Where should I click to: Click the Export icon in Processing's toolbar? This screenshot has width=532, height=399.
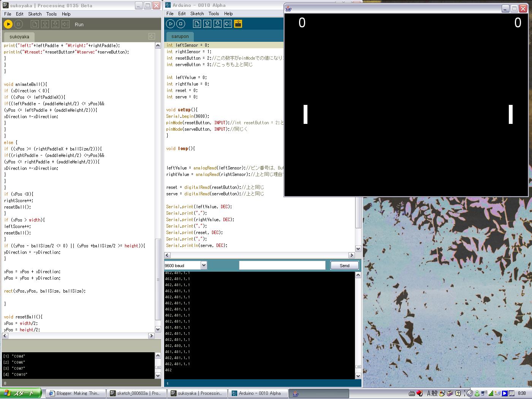tap(65, 24)
